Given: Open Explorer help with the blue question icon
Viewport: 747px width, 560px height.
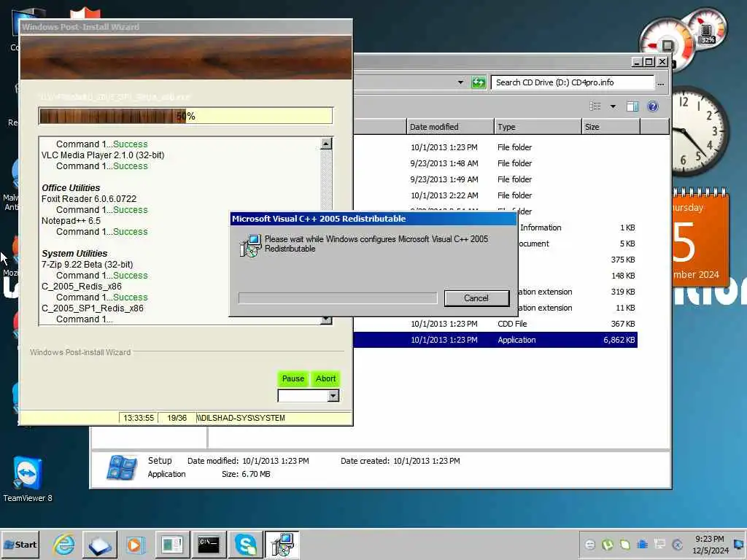Looking at the screenshot, I should (653, 106).
